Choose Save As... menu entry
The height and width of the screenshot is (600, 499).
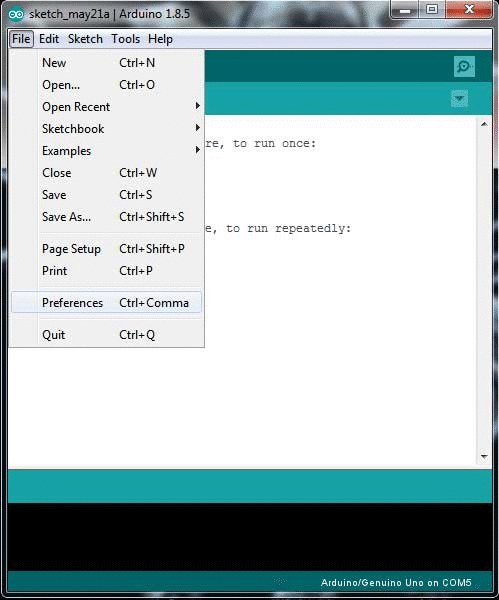(x=107, y=217)
